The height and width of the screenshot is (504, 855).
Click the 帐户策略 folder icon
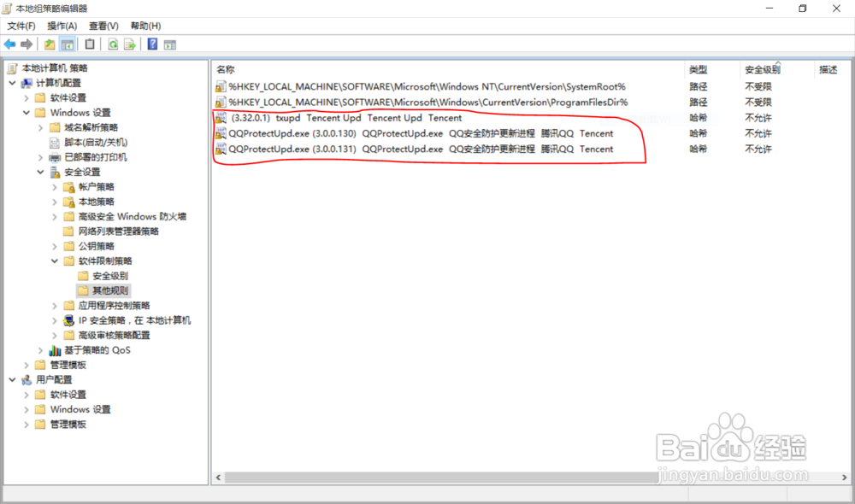(x=69, y=187)
